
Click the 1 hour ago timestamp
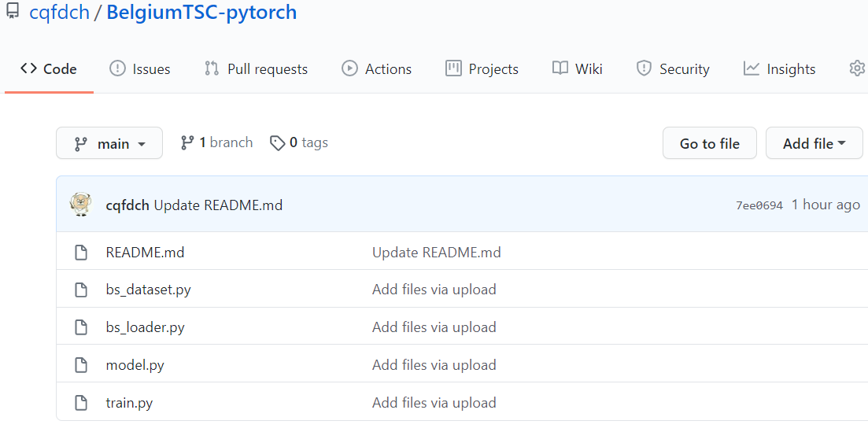point(826,205)
